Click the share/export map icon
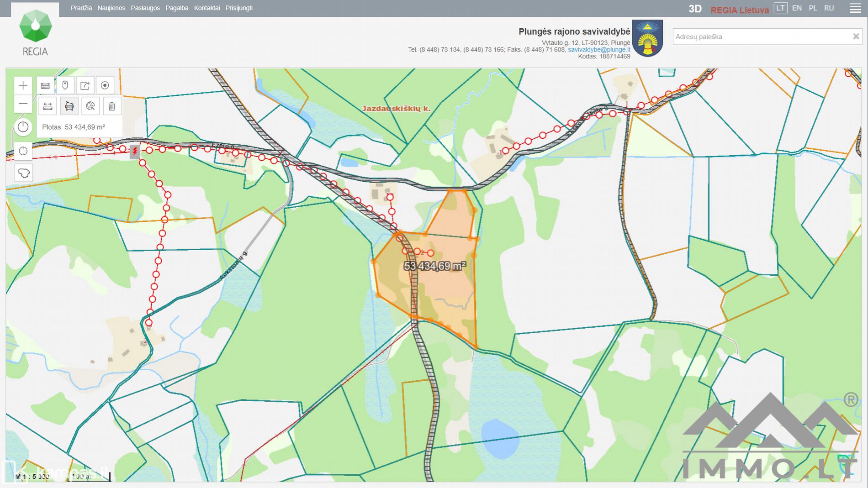The height and width of the screenshot is (488, 868). pyautogui.click(x=85, y=85)
